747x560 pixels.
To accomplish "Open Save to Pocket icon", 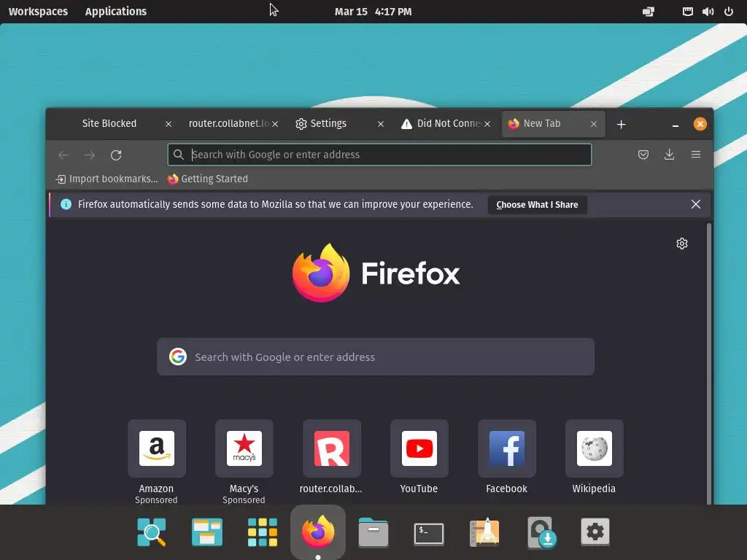I will coord(643,155).
